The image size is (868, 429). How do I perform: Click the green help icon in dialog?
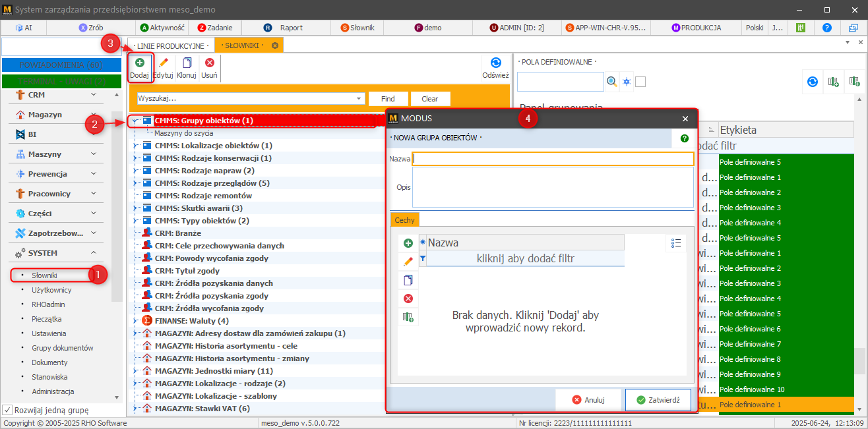[684, 138]
